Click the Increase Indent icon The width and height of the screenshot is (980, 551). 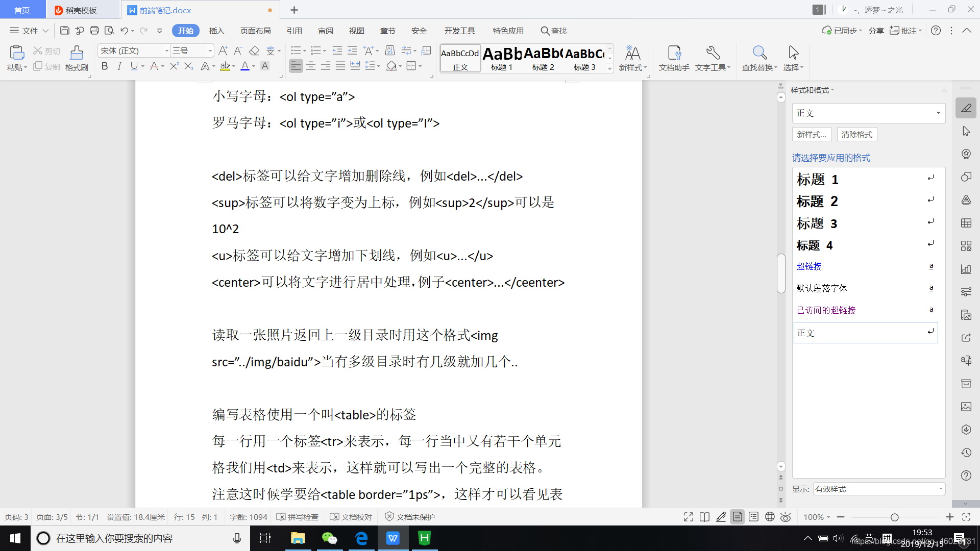(x=352, y=51)
